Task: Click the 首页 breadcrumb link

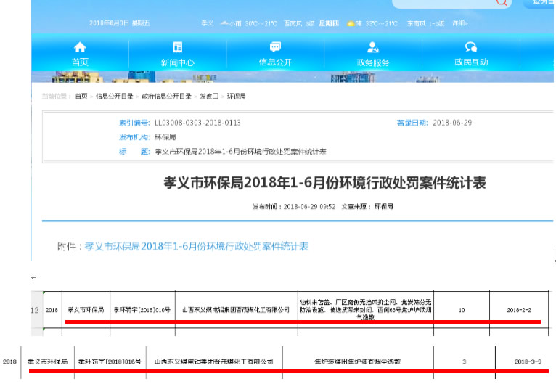Action: point(81,96)
